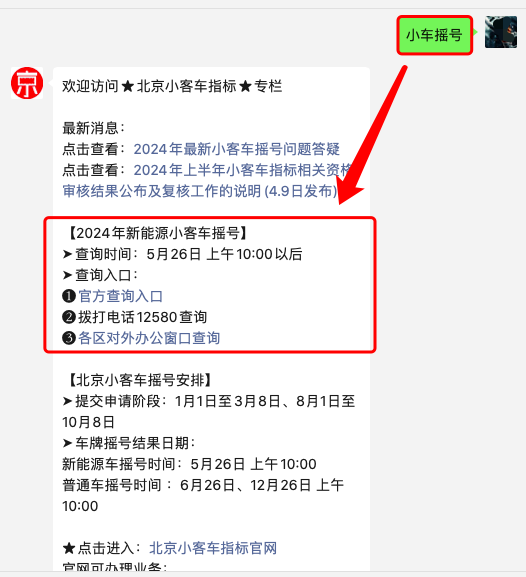Open 审核结果公布及复核工作的说明 link

click(x=200, y=191)
